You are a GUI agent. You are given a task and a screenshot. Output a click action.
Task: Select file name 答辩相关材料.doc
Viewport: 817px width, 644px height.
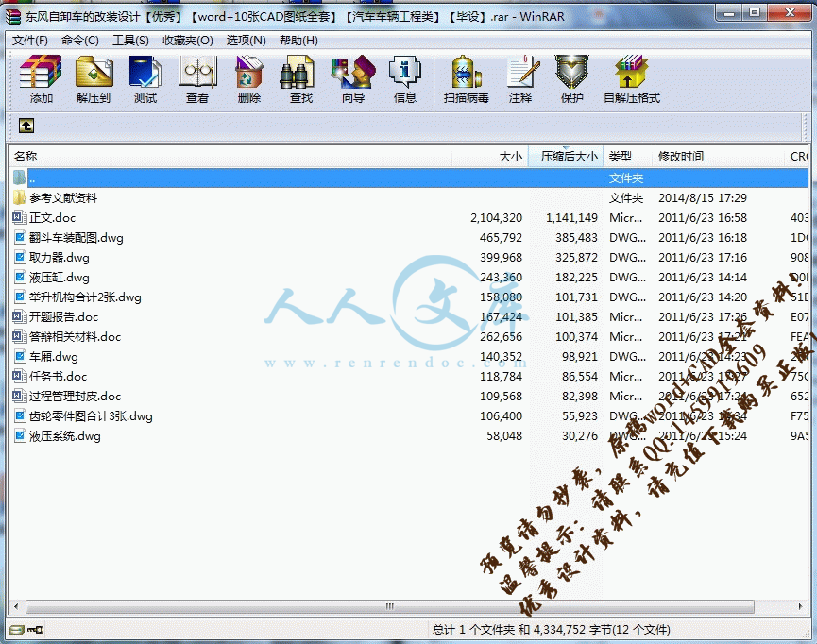[x=75, y=337]
